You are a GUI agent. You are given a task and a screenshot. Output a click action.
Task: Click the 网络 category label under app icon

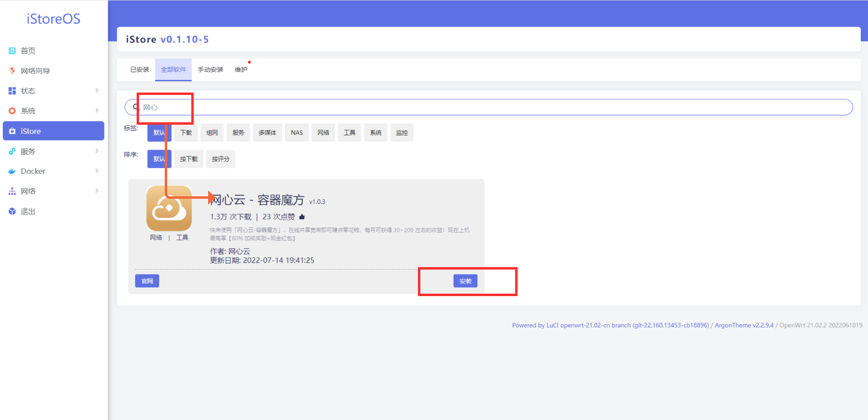coord(156,238)
